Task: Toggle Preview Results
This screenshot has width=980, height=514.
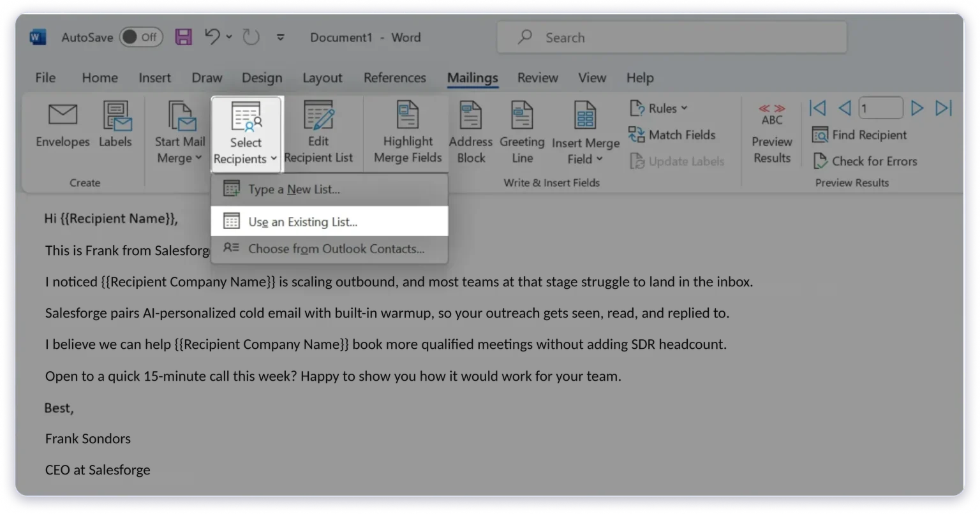Action: pyautogui.click(x=772, y=134)
